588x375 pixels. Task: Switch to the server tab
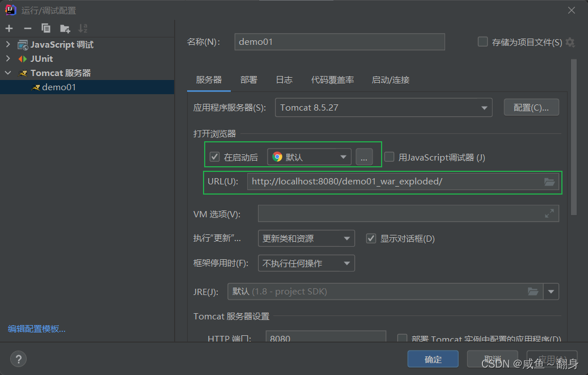point(209,80)
